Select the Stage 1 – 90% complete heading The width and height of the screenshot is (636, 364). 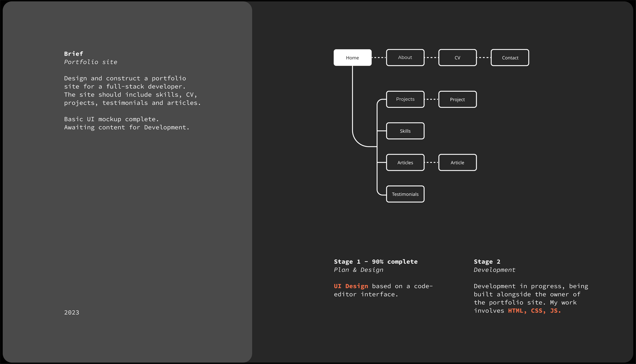[x=375, y=261]
